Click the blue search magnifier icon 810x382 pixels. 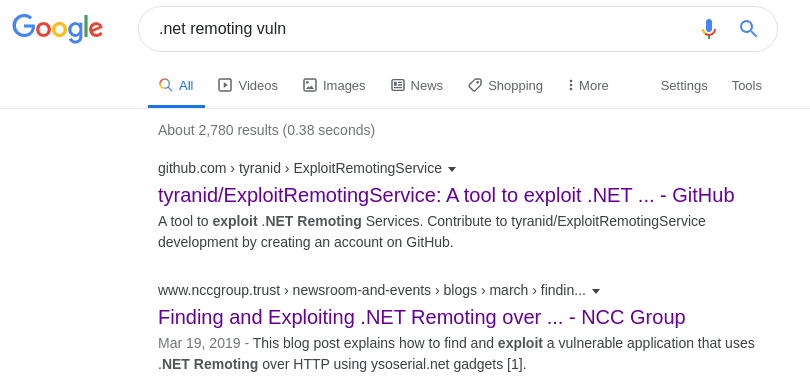pos(748,29)
